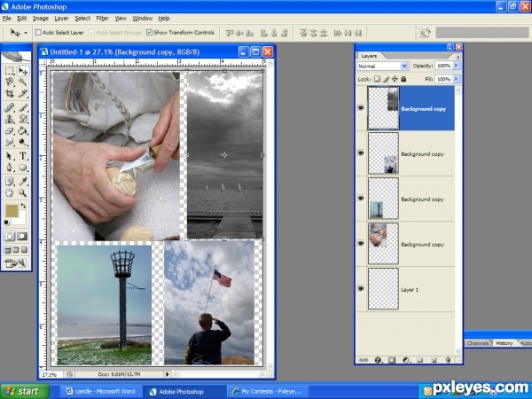Open the Filter menu

(x=102, y=19)
